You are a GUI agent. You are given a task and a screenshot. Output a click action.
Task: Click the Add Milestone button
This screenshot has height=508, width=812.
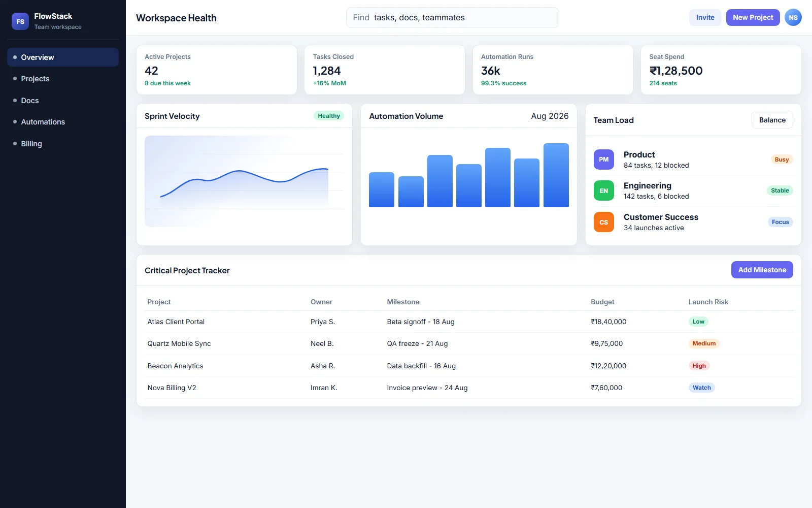click(x=762, y=270)
